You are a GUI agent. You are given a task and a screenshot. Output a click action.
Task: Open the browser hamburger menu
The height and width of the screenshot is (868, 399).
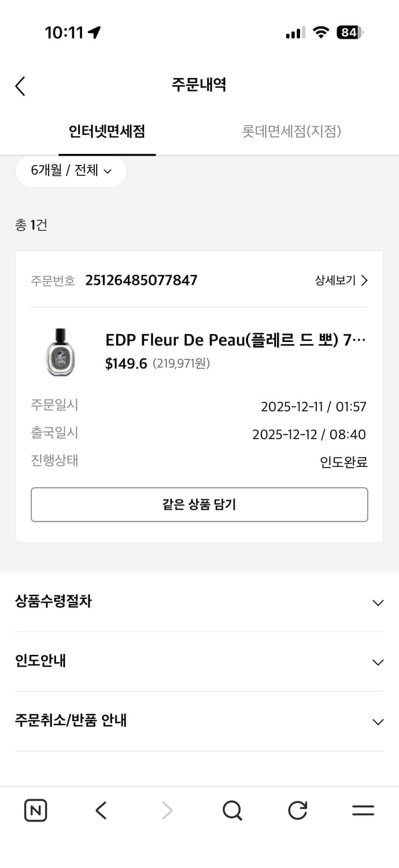[363, 810]
